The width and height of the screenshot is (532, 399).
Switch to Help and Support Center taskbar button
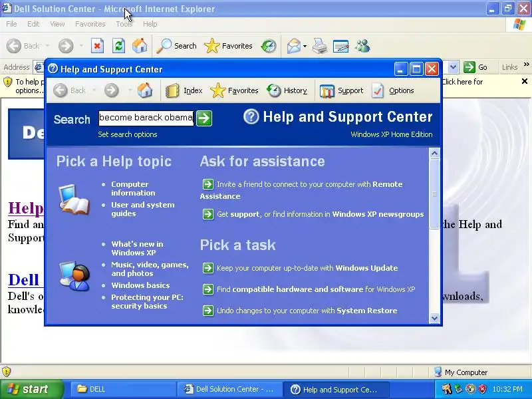pyautogui.click(x=336, y=389)
